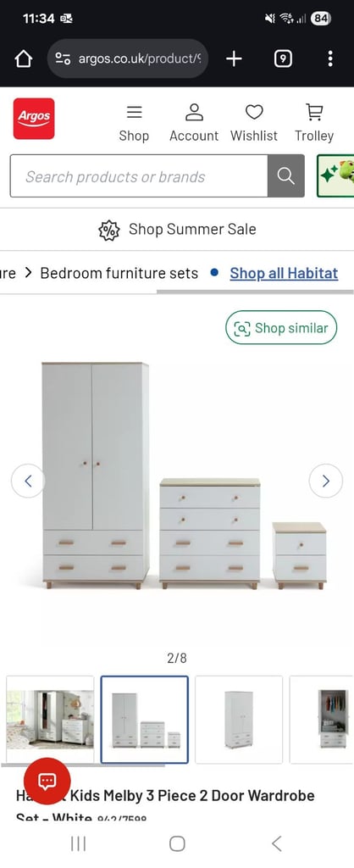Viewport: 354px width, 868px height.
Task: Tap the Argos logo
Action: coord(34,119)
